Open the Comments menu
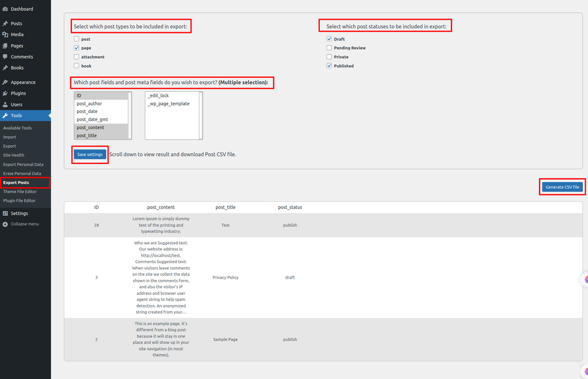The height and width of the screenshot is (379, 588). tap(22, 57)
